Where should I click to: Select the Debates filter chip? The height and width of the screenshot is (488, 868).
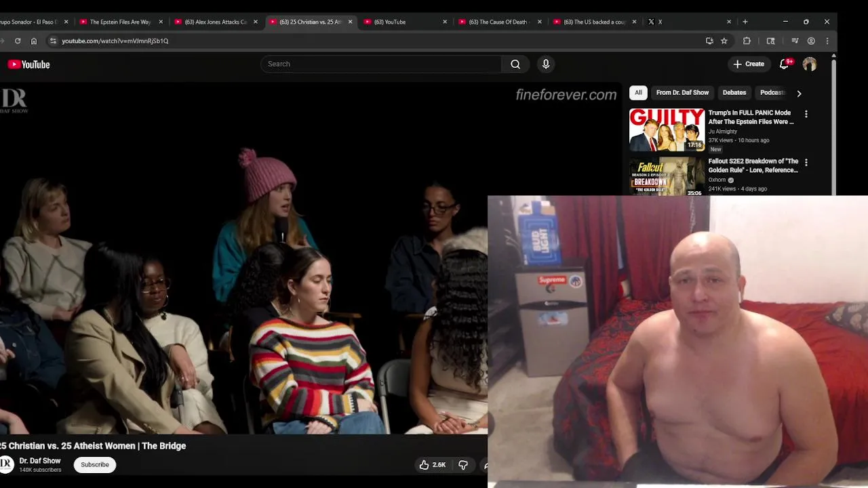click(x=734, y=93)
